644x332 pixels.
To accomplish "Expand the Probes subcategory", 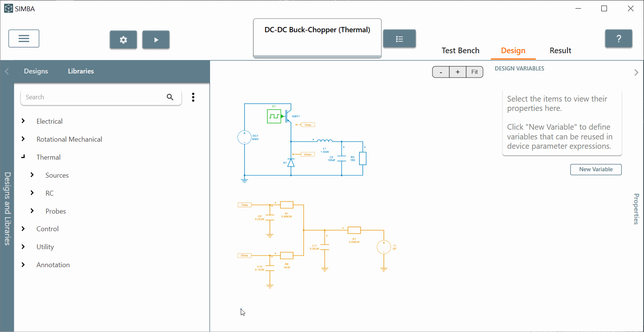I will tap(32, 211).
